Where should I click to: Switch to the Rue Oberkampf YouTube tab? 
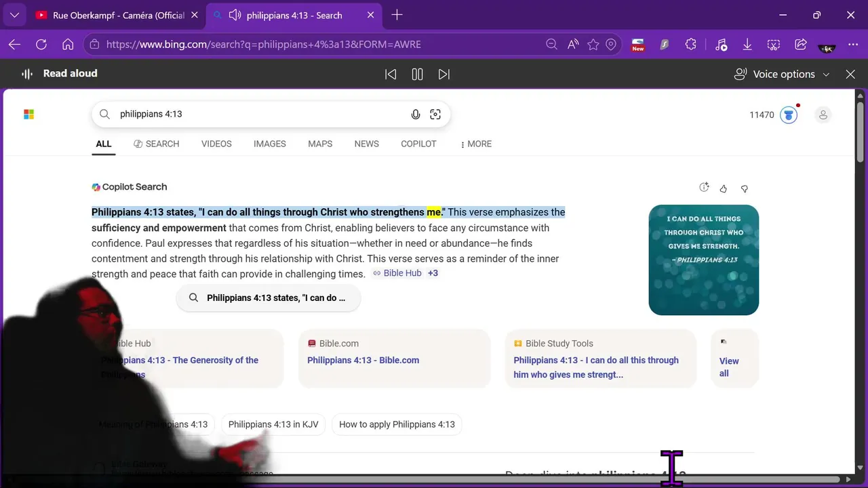click(x=117, y=15)
